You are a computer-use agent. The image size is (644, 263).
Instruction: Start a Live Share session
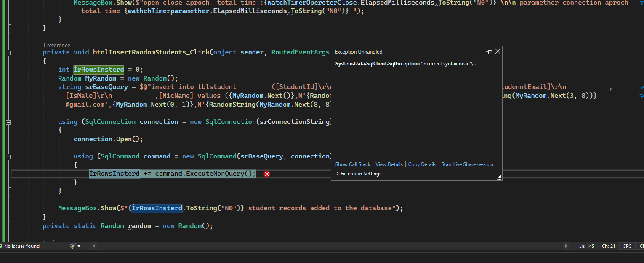point(467,164)
